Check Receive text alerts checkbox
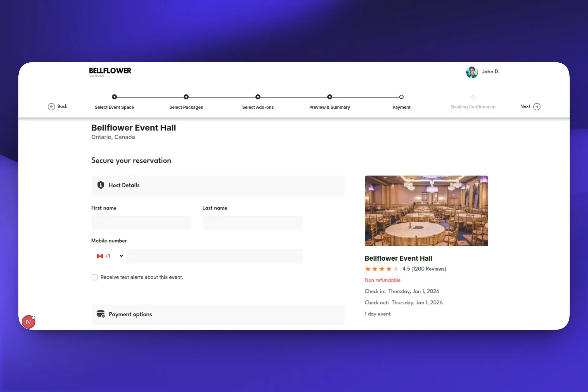The width and height of the screenshot is (588, 392). coord(95,277)
